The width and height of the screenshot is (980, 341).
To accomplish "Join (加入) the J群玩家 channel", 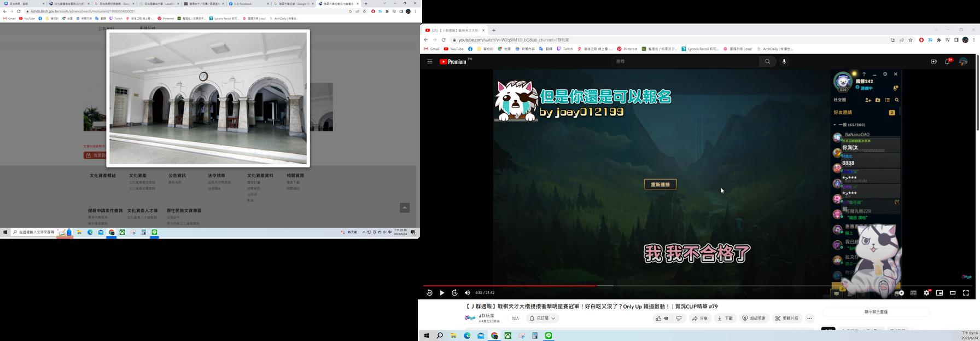I will [515, 319].
